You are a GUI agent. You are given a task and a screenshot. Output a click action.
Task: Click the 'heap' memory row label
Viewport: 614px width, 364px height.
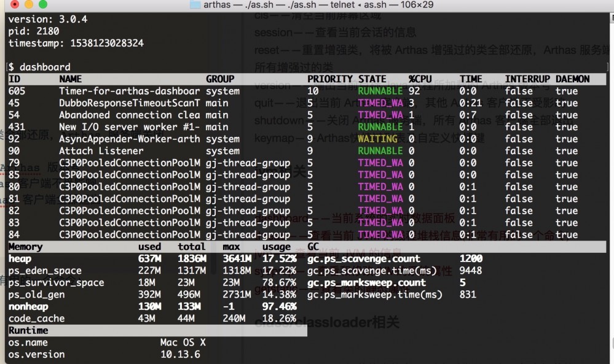tap(20, 259)
